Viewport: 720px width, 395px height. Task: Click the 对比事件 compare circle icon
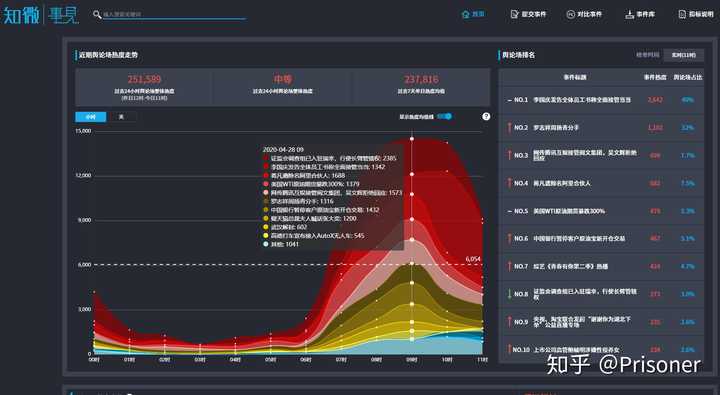coord(570,15)
